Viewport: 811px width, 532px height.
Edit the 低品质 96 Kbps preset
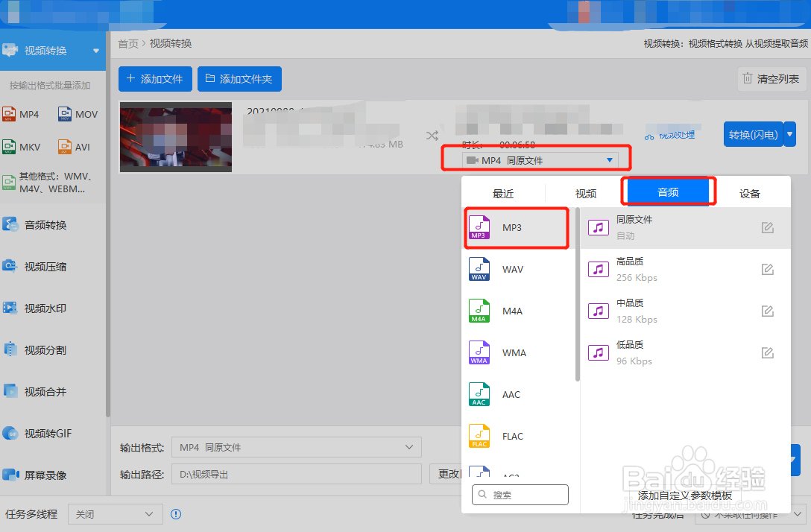pos(768,352)
